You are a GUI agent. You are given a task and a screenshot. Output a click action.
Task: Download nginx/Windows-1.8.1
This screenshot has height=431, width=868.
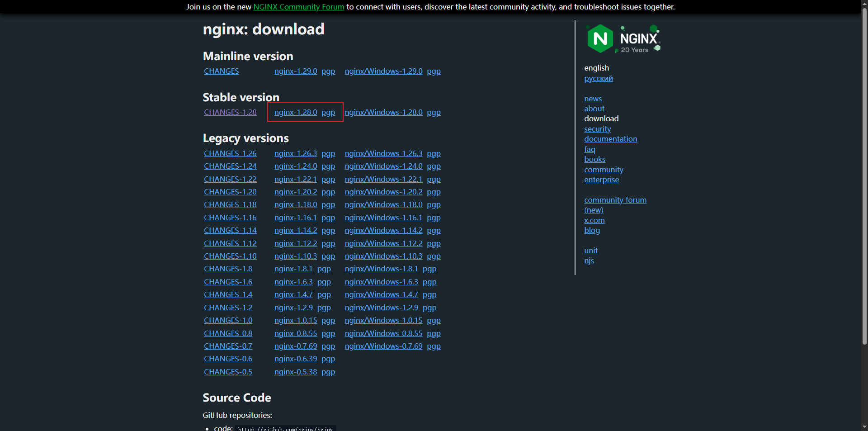pos(381,269)
